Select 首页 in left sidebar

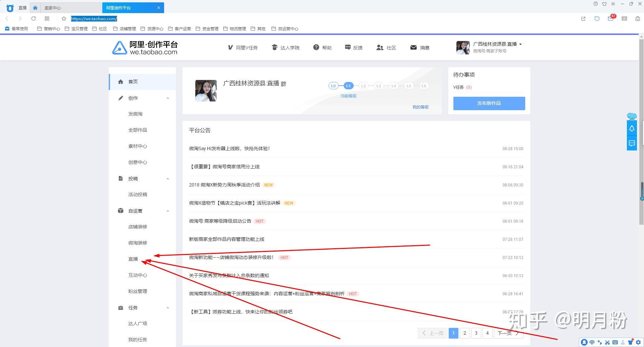[x=142, y=82]
